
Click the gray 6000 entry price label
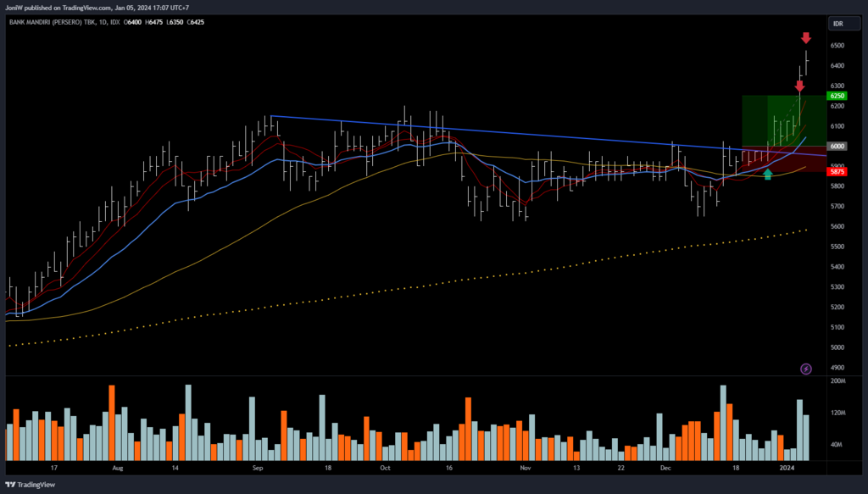pos(837,146)
